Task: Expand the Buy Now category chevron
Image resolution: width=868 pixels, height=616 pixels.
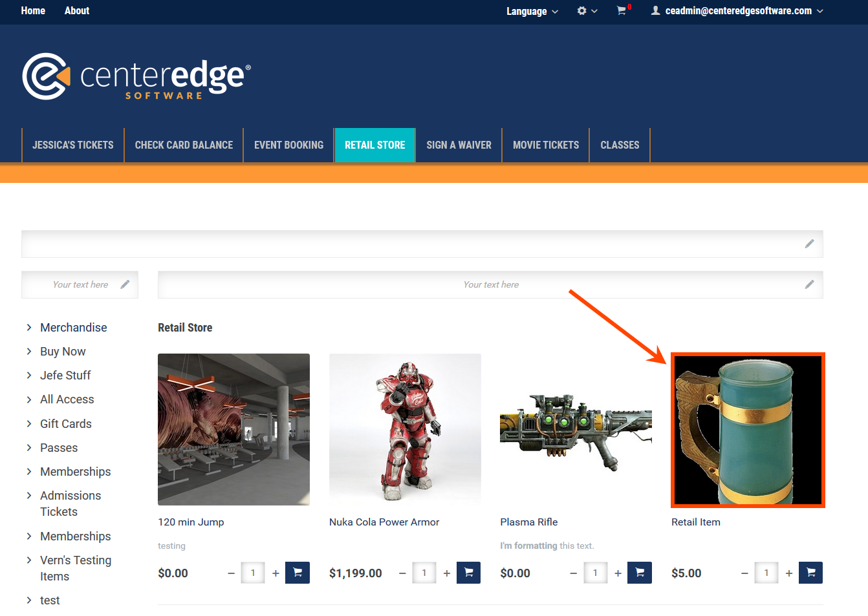Action: [29, 351]
